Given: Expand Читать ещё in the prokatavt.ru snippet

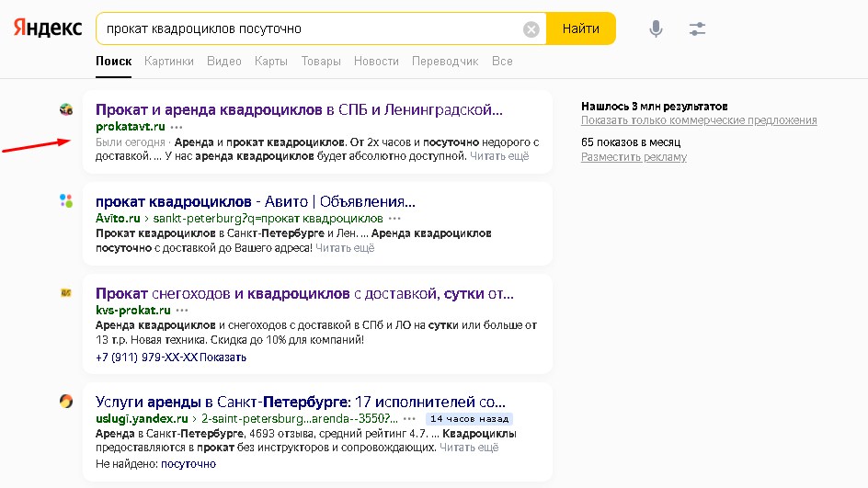Looking at the screenshot, I should [499, 156].
